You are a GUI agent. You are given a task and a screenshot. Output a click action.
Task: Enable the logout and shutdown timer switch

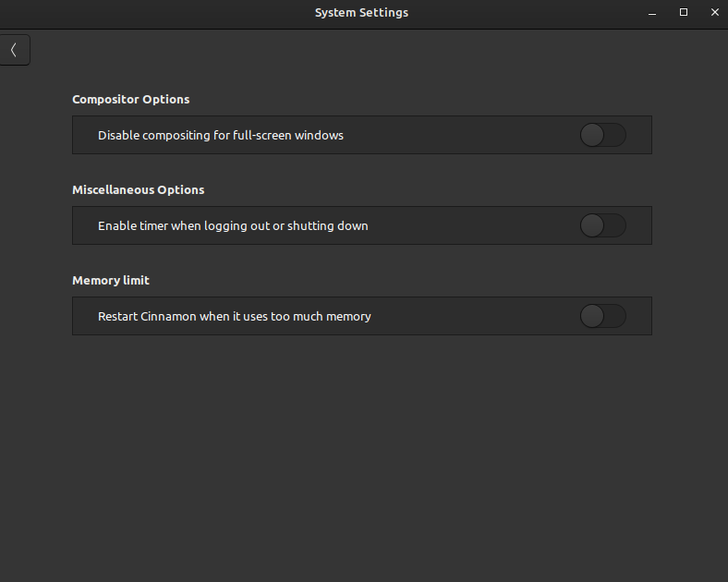tap(602, 225)
